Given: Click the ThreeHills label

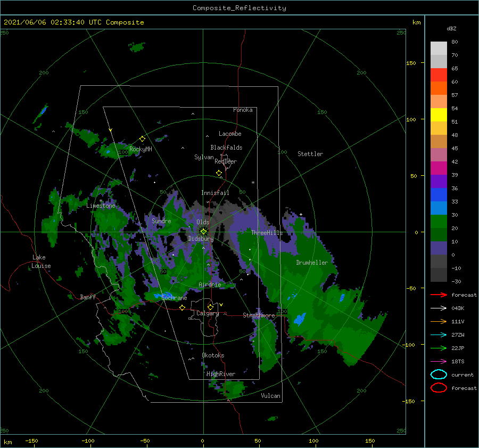Looking at the screenshot, I should click(267, 233).
